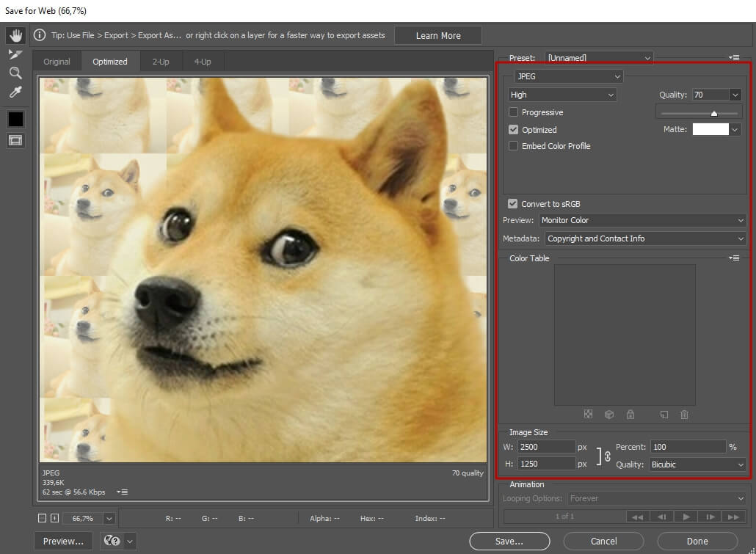Click the tip info icon

click(x=40, y=35)
